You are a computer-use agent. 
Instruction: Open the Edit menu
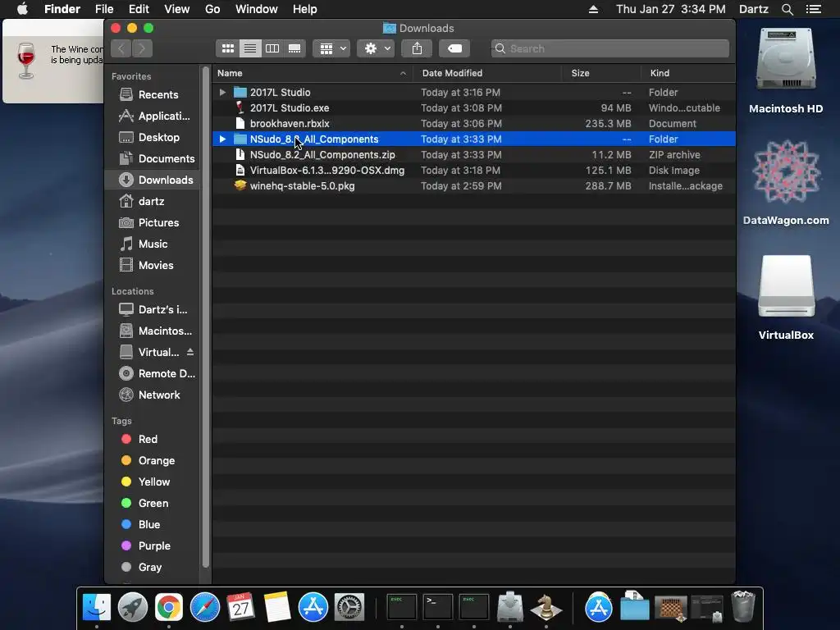point(139,9)
